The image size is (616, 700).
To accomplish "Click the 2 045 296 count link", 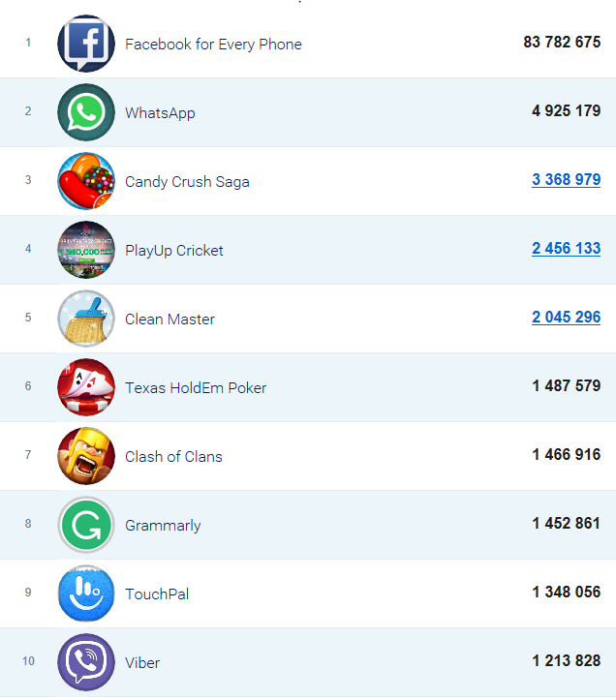I will (566, 317).
